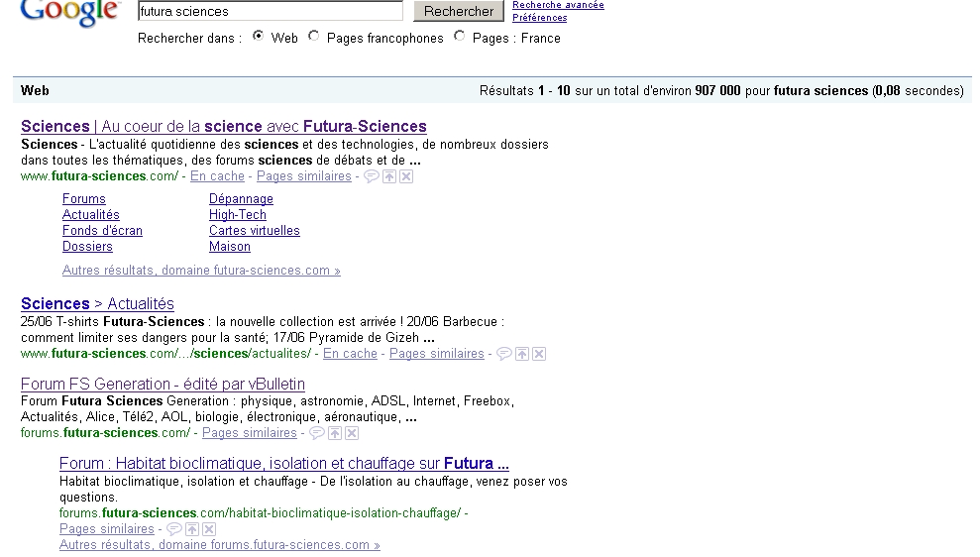
Task: Open Pages similaires for Forum FS Generation
Action: tap(250, 432)
